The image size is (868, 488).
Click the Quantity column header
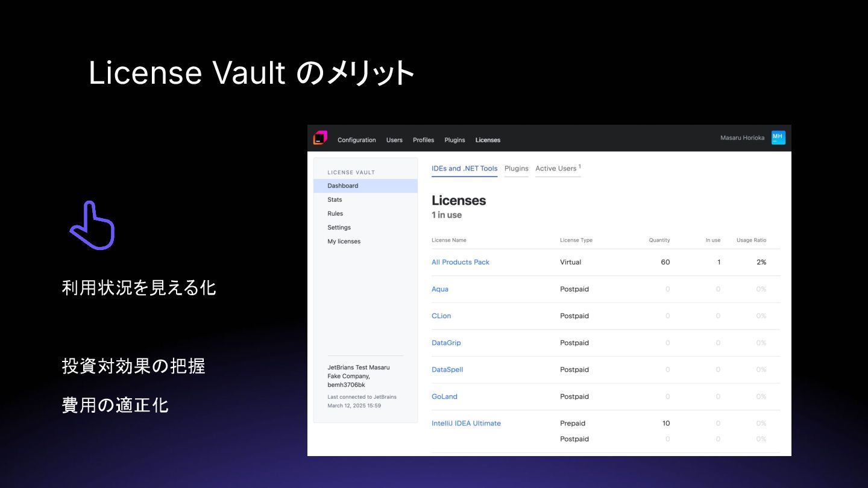coord(659,240)
